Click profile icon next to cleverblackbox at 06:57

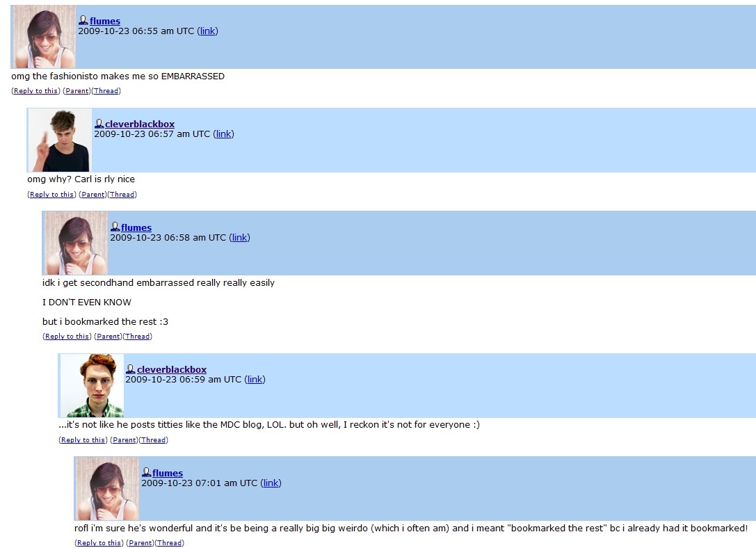point(99,123)
